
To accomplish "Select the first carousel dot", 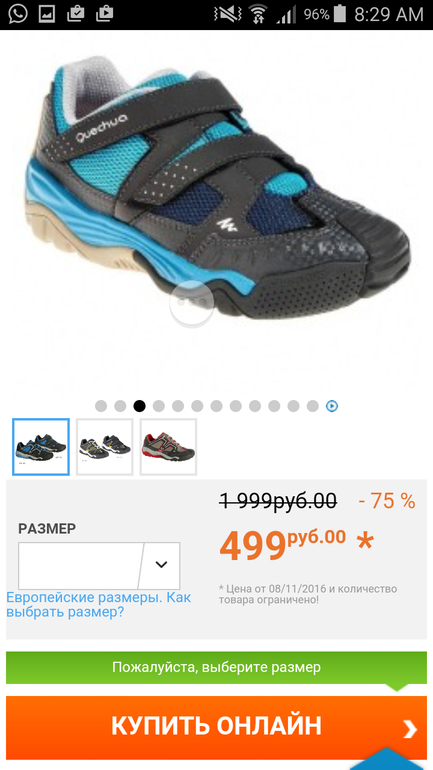I will tap(101, 406).
